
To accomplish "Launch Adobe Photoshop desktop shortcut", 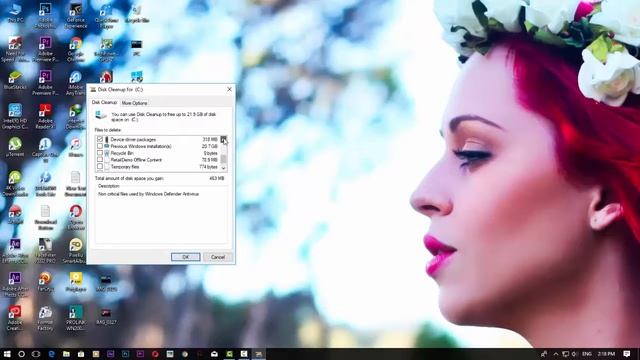I will 45,15.
